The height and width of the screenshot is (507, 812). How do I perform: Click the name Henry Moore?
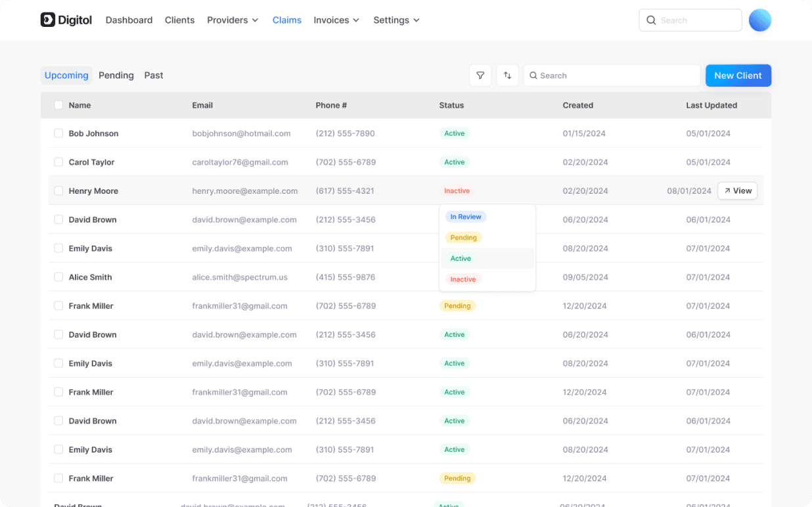93,191
